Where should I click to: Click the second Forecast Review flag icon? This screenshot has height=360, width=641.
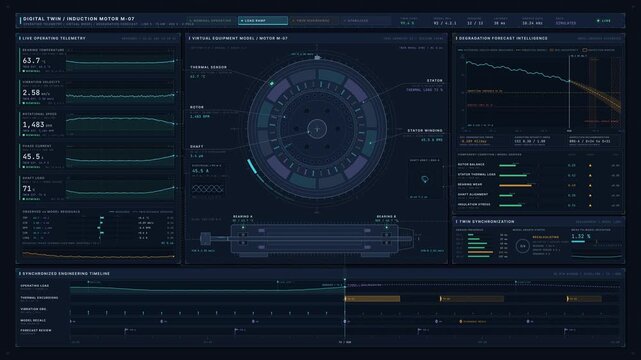[x=236, y=330]
